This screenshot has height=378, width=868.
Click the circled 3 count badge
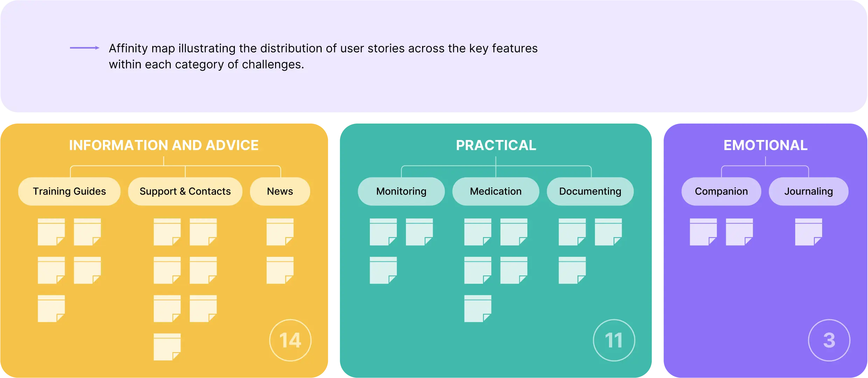pyautogui.click(x=829, y=340)
